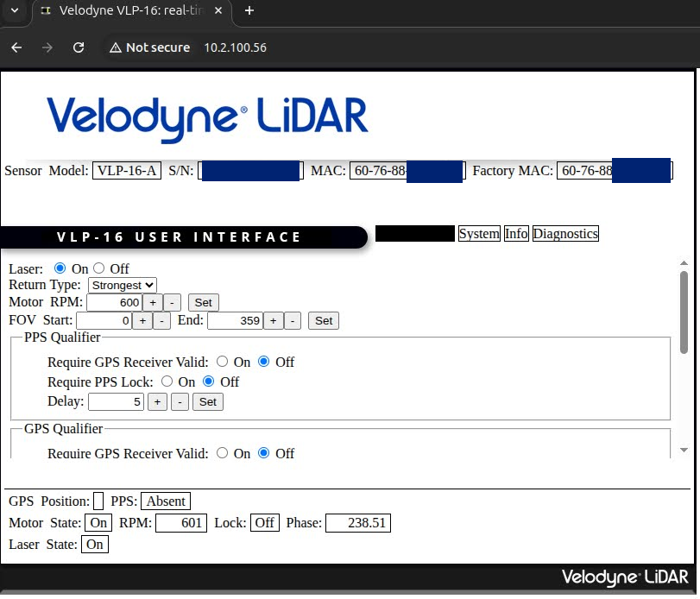The height and width of the screenshot is (599, 700).
Task: Set the Motor RPM value
Action: (x=203, y=303)
